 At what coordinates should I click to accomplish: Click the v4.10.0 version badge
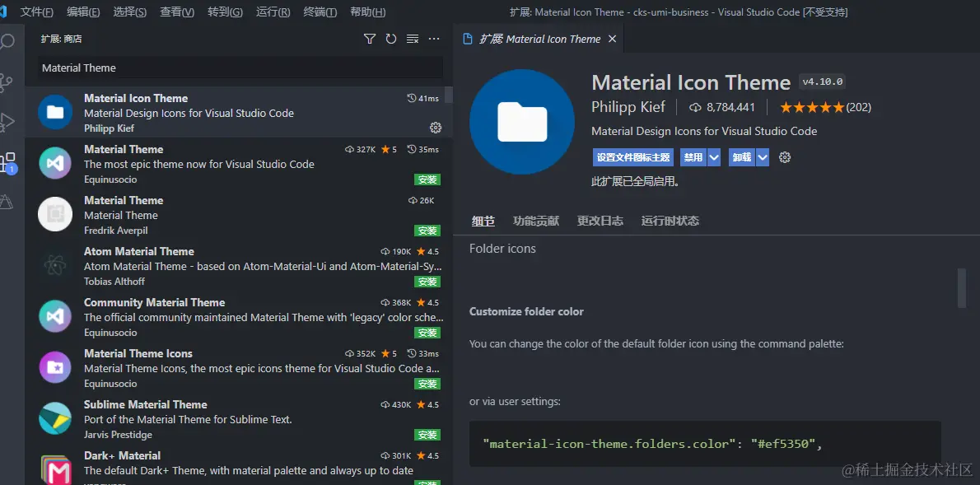pyautogui.click(x=823, y=82)
